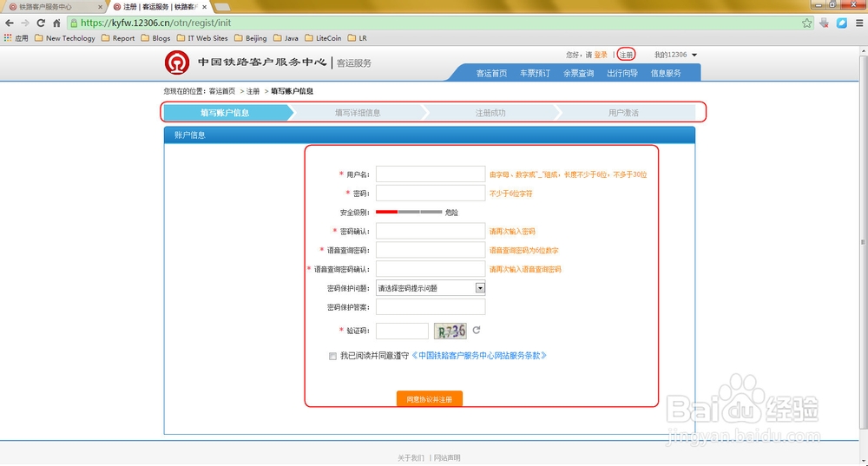Open the 关于我们 footer link
Image resolution: width=868 pixels, height=466 pixels.
[411, 457]
